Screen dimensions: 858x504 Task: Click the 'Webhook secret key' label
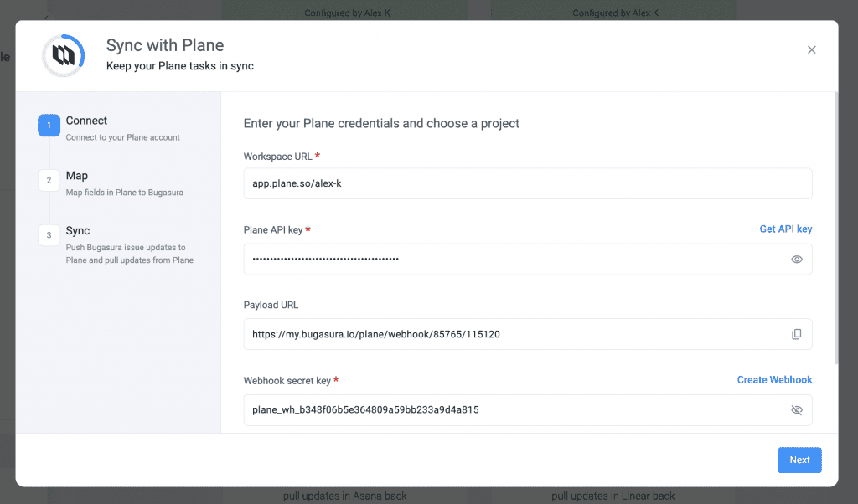click(287, 380)
